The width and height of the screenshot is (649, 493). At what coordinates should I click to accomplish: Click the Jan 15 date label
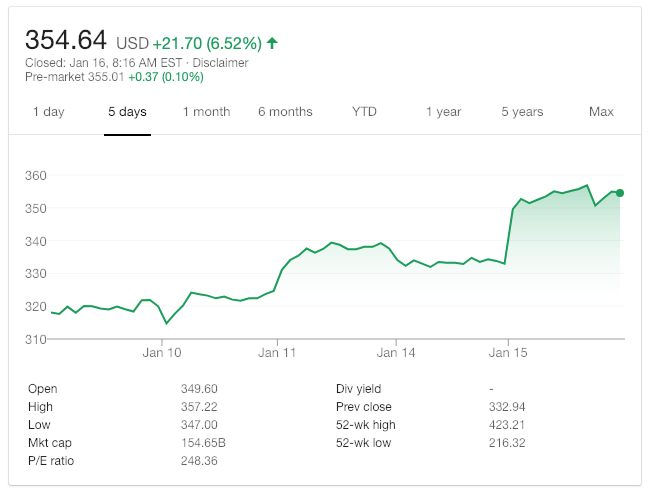pos(508,353)
